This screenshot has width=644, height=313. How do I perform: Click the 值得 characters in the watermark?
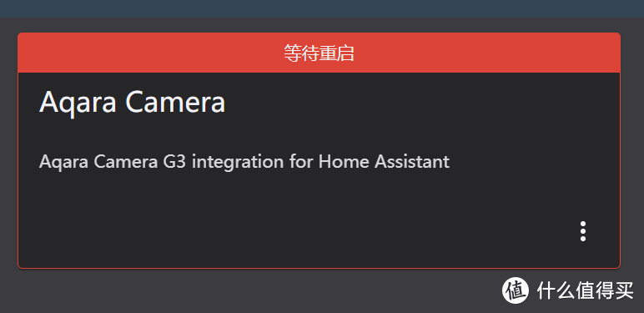[x=596, y=290]
